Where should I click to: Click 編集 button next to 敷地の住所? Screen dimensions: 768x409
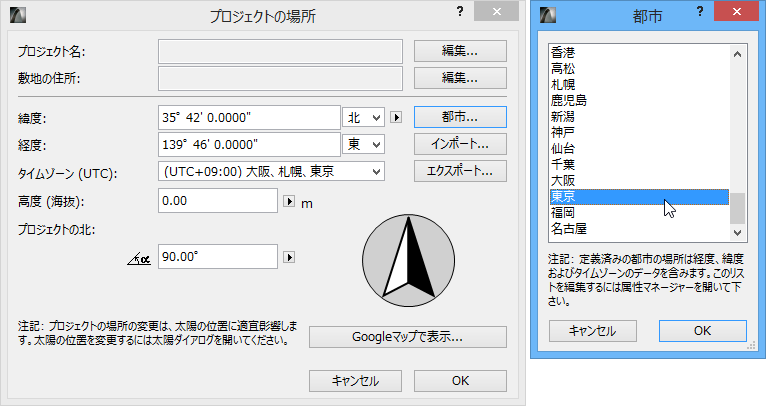(x=460, y=78)
